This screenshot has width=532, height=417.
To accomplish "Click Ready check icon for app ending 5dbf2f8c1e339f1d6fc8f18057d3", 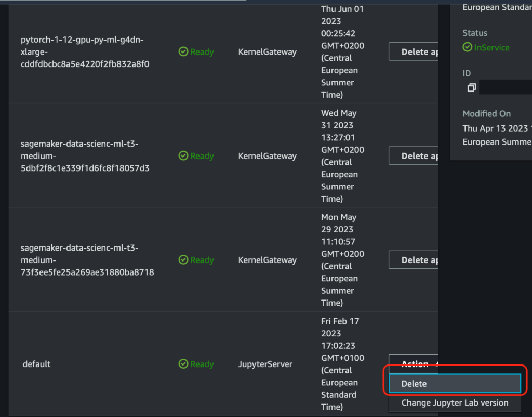I will click(x=183, y=156).
